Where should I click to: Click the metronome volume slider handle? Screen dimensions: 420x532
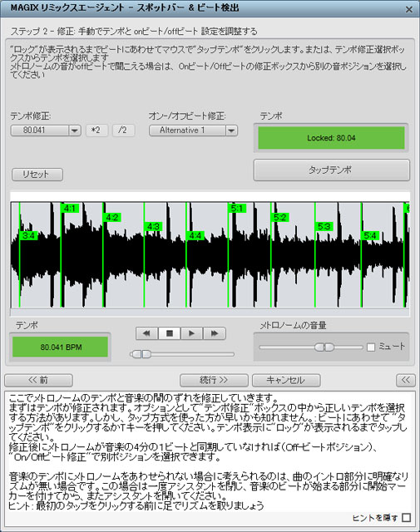pos(324,347)
